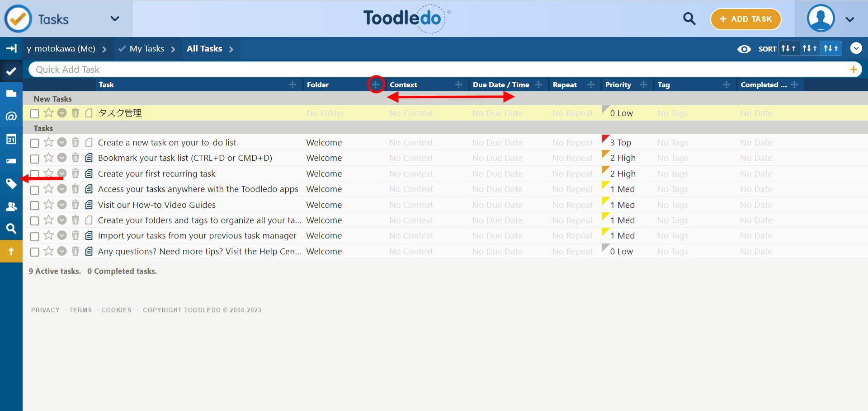This screenshot has height=411, width=868.
Task: Set due date for 'Bookmark your task list'
Action: pyautogui.click(x=497, y=158)
